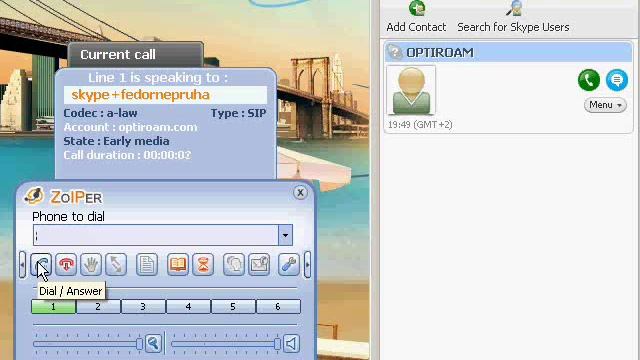
Task: Click into the Phone to dial field
Action: coord(156,235)
